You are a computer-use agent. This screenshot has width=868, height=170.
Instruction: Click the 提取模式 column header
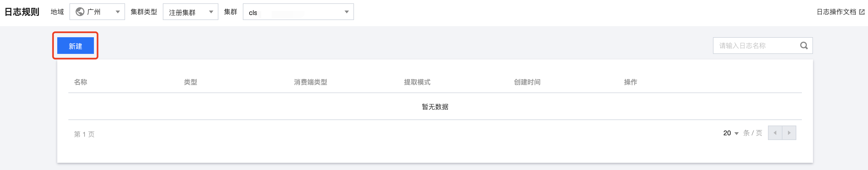pyautogui.click(x=417, y=82)
